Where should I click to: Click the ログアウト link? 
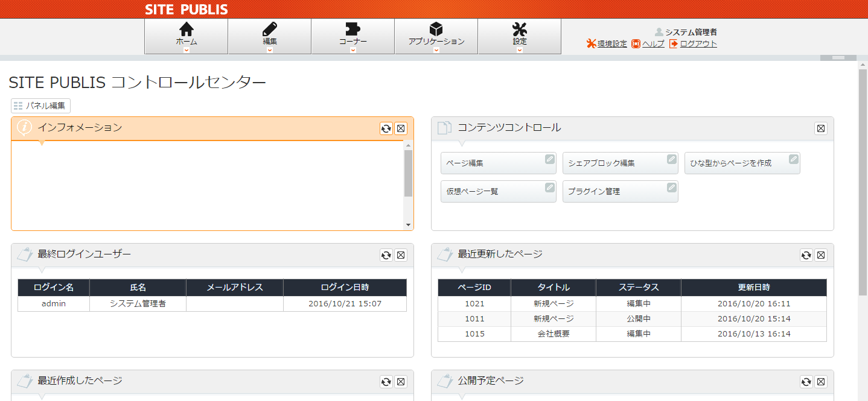click(698, 44)
